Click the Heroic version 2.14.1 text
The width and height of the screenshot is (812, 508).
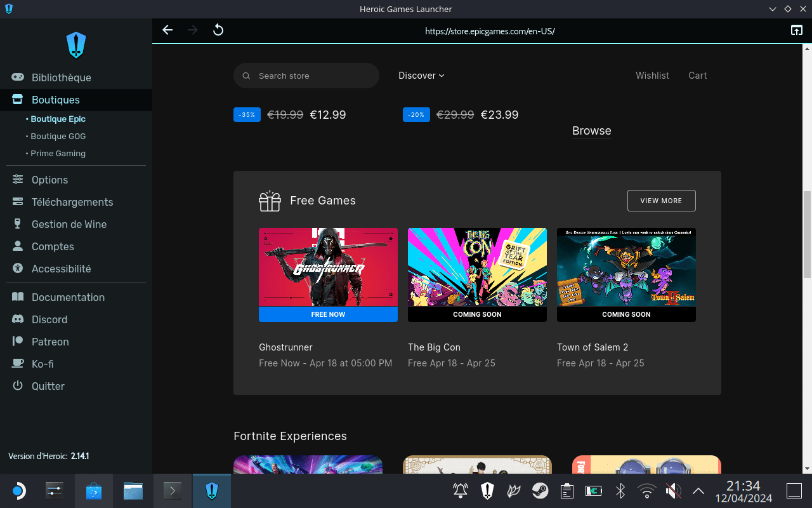click(x=48, y=456)
